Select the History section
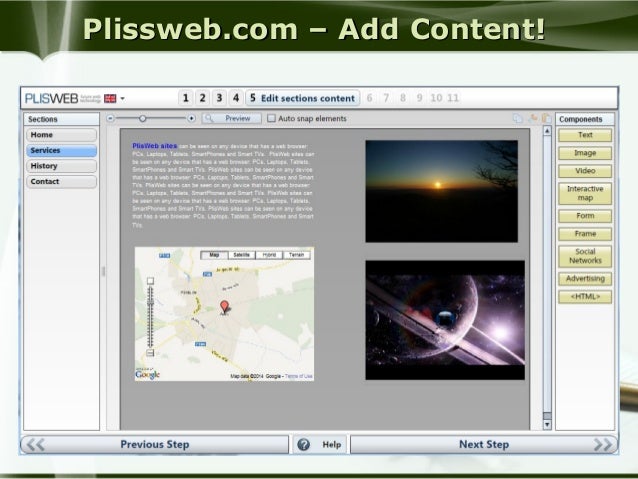This screenshot has height=479, width=638. pos(61,166)
